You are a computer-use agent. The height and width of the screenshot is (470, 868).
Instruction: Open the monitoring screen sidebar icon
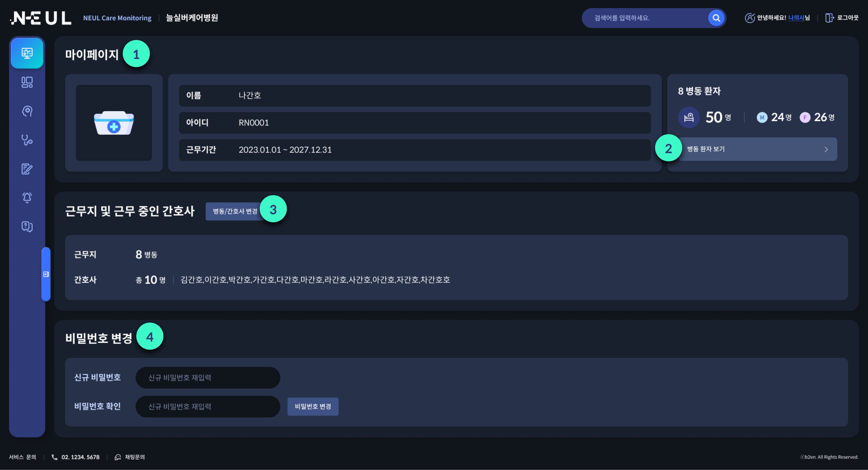coord(27,53)
